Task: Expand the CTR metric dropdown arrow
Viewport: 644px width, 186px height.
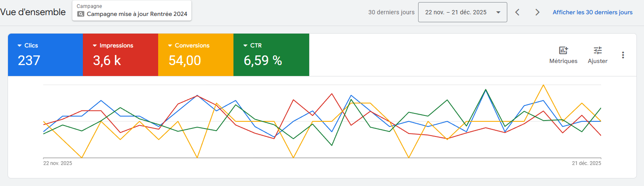Action: tap(246, 45)
